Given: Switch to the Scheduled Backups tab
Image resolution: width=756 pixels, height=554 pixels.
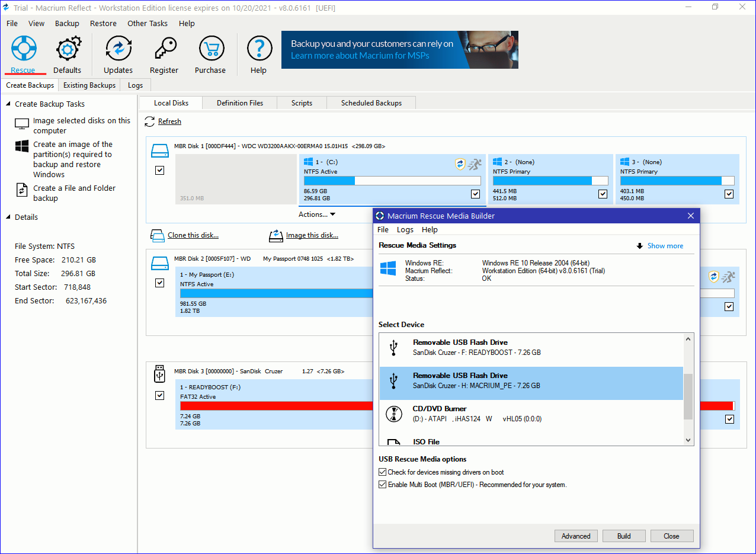Looking at the screenshot, I should click(371, 103).
